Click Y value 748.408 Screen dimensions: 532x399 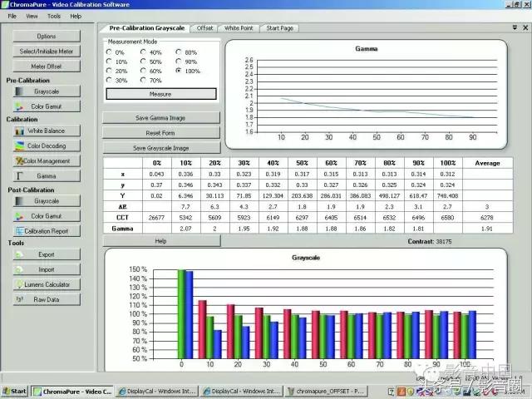(x=447, y=196)
